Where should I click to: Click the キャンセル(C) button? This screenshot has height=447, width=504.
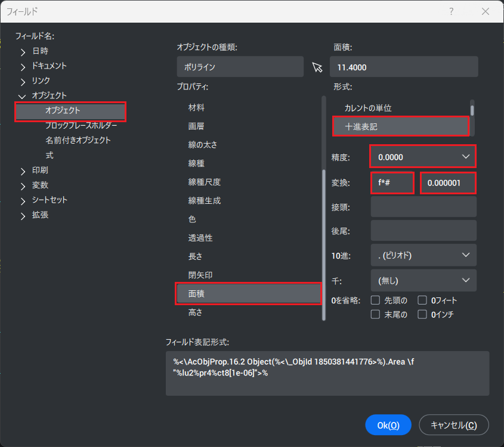(x=454, y=425)
